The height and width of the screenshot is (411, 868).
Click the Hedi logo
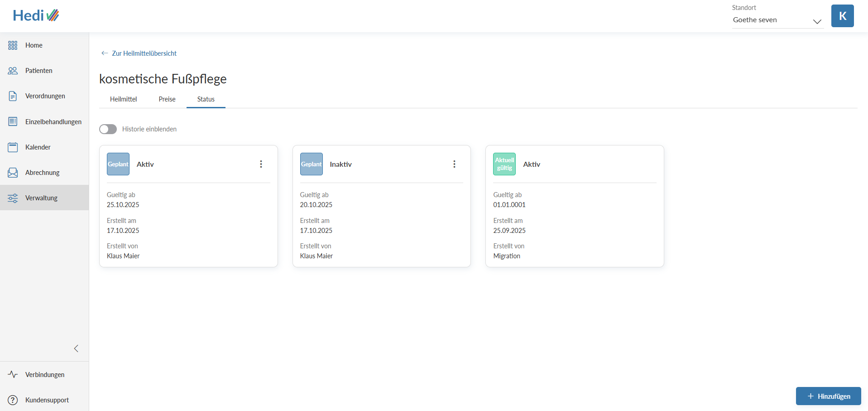(36, 15)
